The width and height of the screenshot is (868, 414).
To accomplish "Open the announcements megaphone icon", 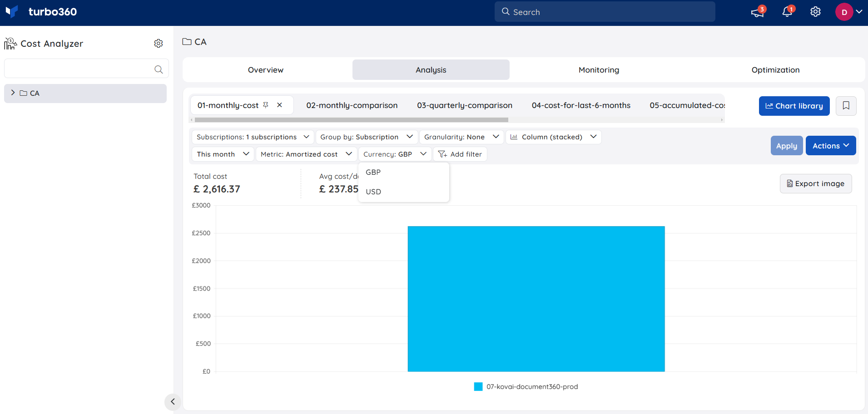I will pos(758,12).
